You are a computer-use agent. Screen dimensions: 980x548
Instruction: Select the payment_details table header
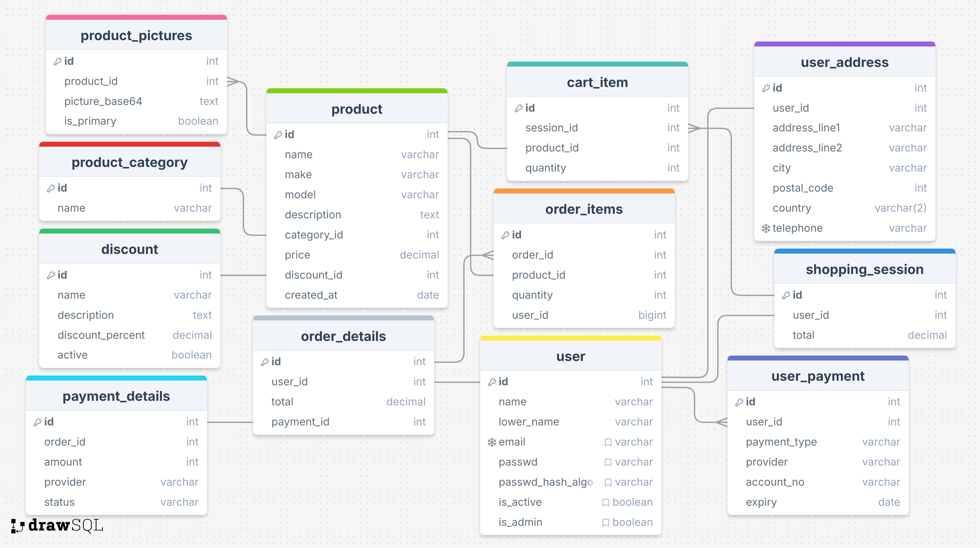pos(116,396)
